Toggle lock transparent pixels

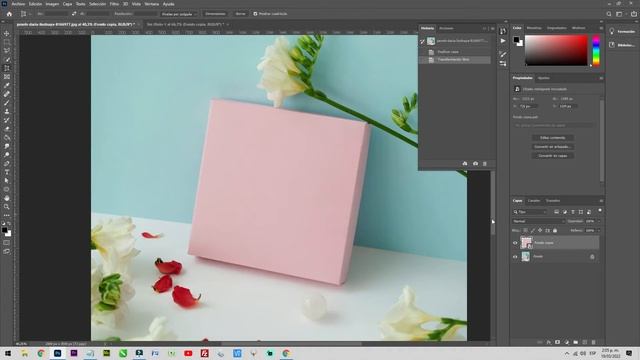(x=526, y=231)
